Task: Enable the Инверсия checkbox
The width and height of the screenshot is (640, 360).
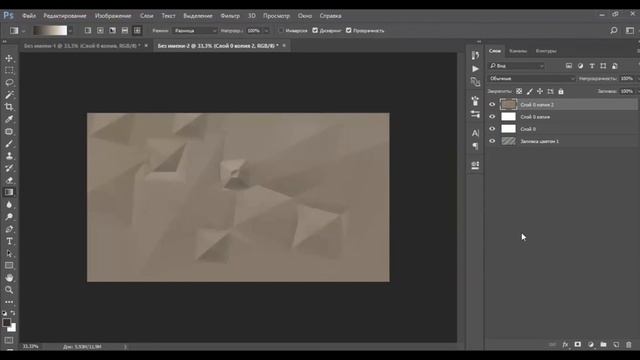Action: click(x=281, y=31)
